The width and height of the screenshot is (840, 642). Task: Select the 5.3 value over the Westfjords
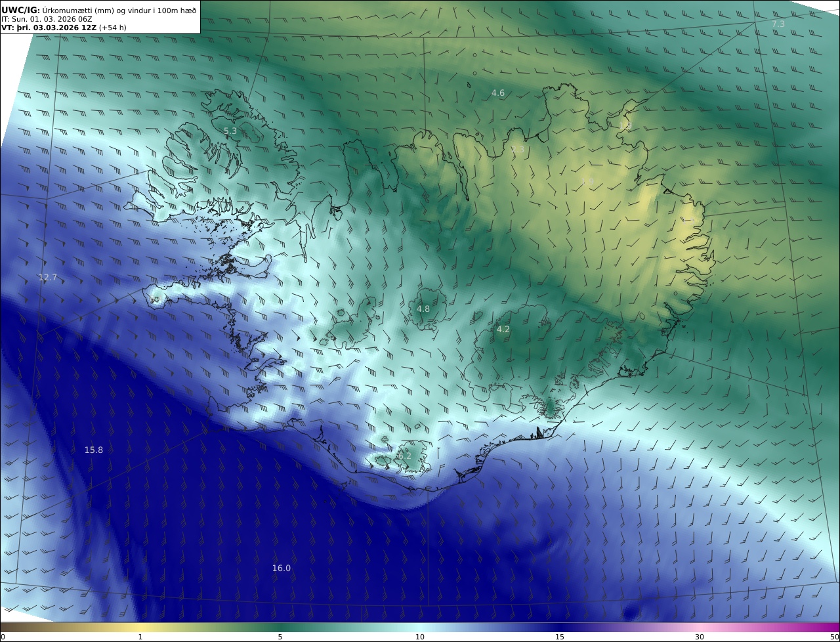coord(230,131)
